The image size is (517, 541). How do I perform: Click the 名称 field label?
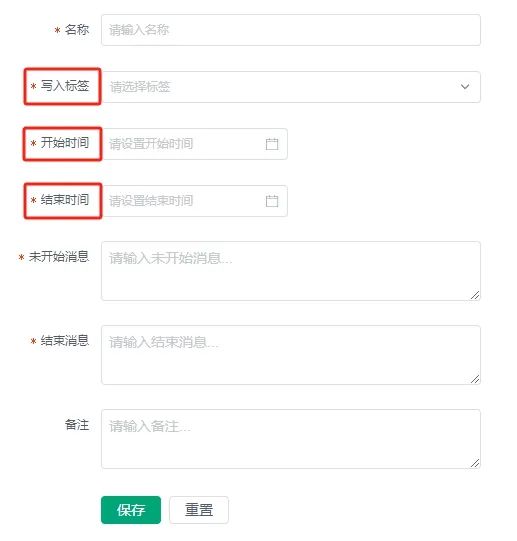[77, 30]
